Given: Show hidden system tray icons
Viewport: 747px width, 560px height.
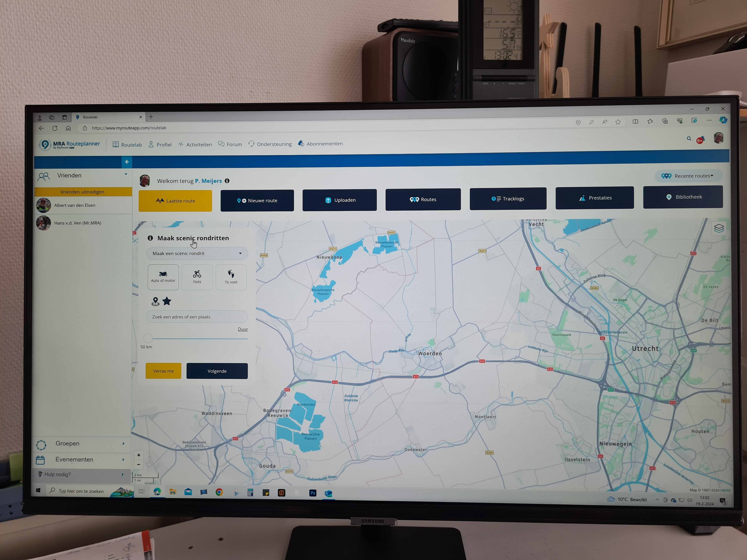Looking at the screenshot, I should (657, 500).
